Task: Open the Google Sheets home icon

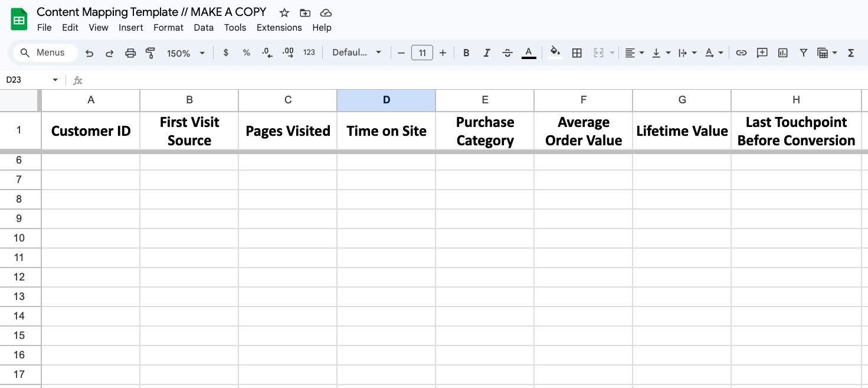Action: pos(19,19)
